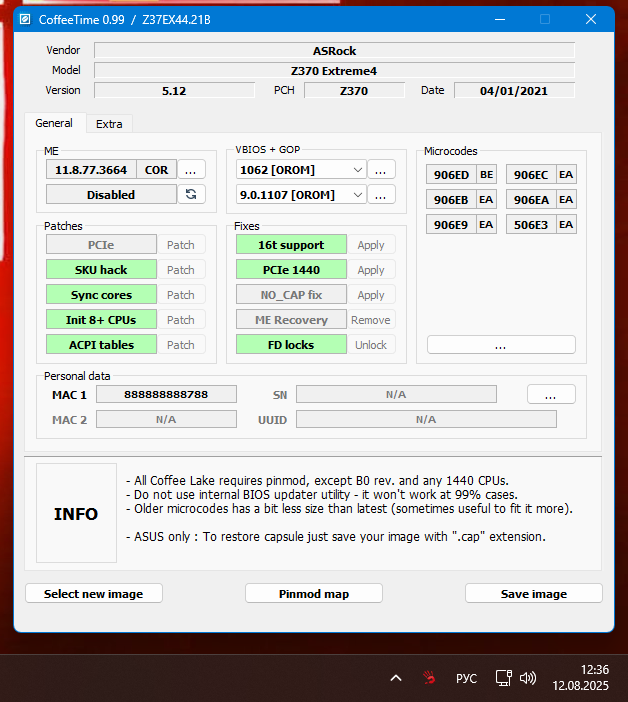The width and height of the screenshot is (628, 702).
Task: Click Patch button next to Init 8+ CPUs
Action: point(181,320)
